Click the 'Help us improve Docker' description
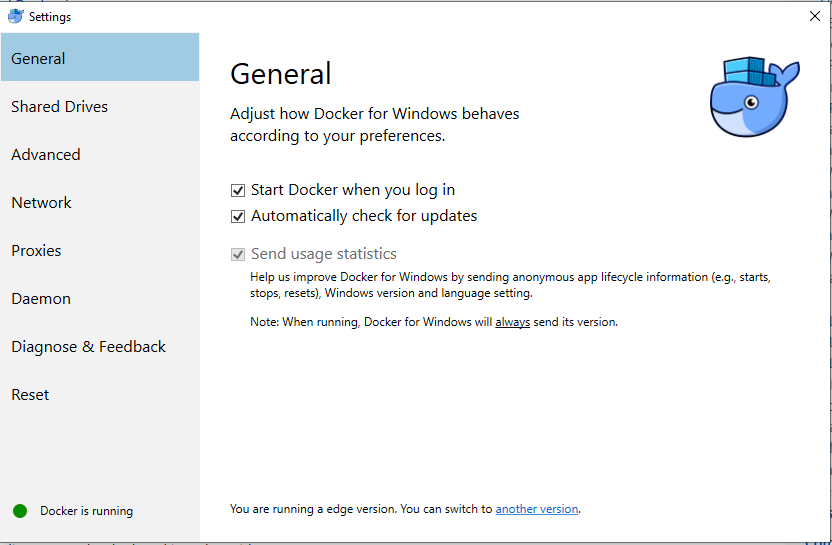 coord(510,285)
